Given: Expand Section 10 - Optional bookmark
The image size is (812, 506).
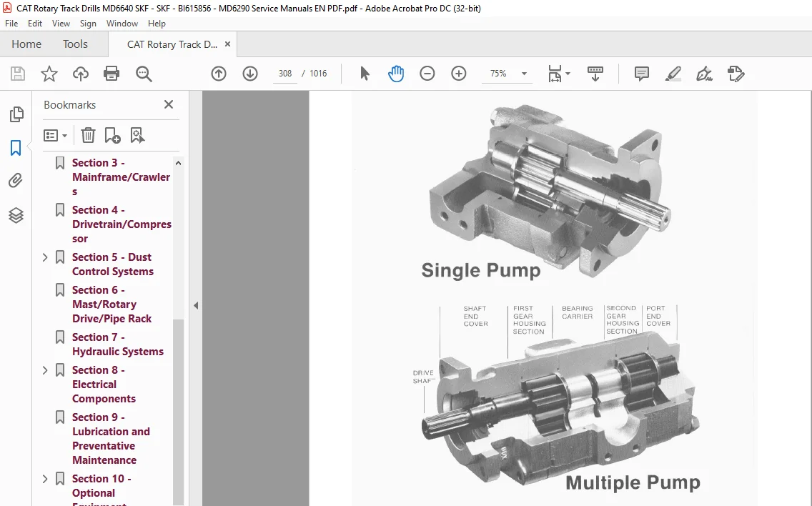Looking at the screenshot, I should pos(45,479).
